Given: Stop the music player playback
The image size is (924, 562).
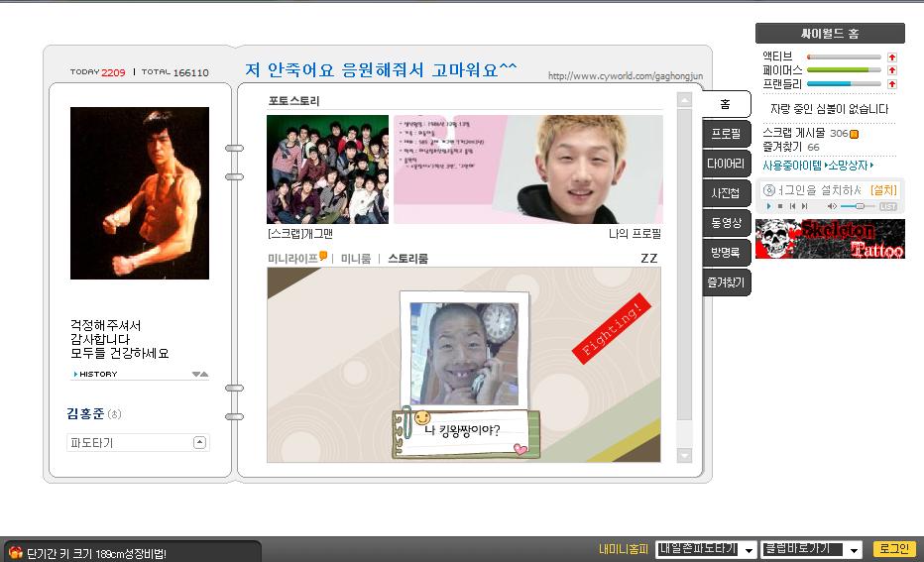Looking at the screenshot, I should tap(779, 206).
